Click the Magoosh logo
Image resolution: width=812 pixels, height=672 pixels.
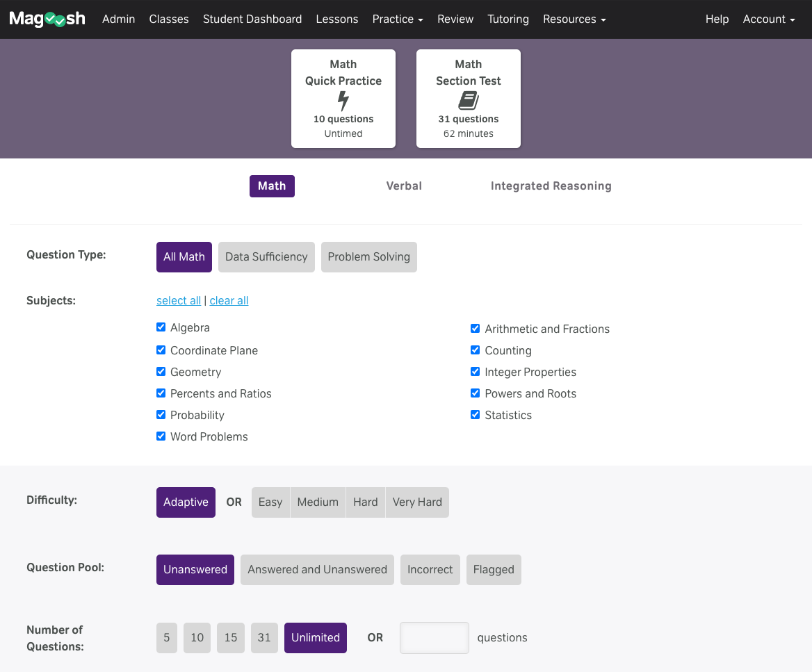point(47,19)
